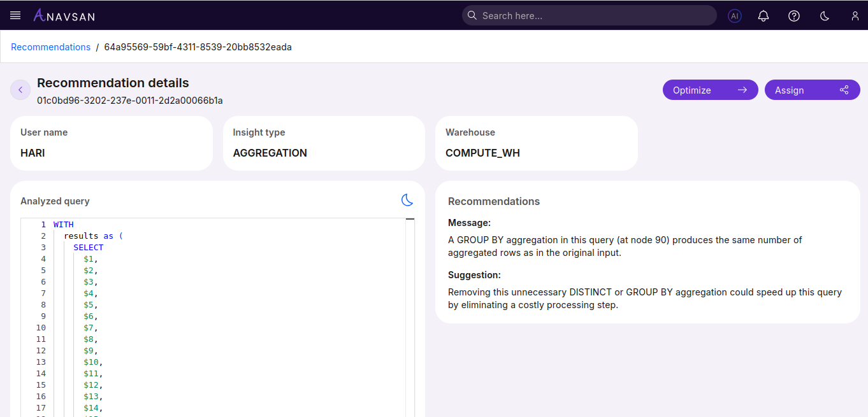This screenshot has width=868, height=417.
Task: Click the COMPUTE_WH warehouse card
Action: pos(537,143)
